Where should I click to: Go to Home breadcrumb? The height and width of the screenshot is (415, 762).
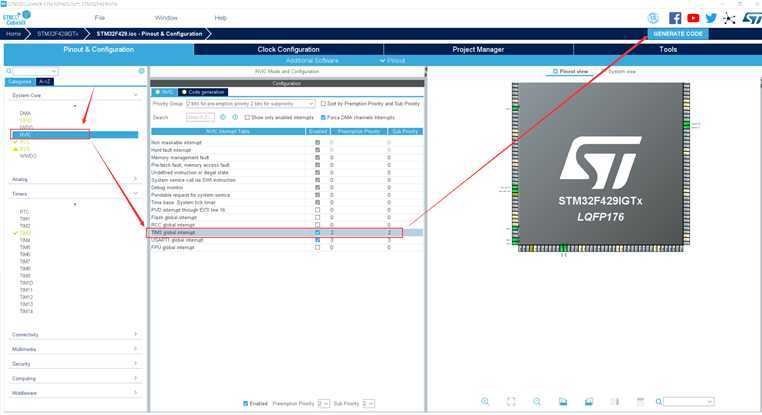(x=14, y=34)
